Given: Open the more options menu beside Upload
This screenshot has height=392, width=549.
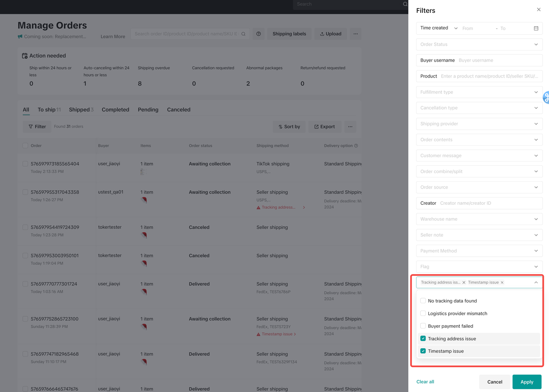Looking at the screenshot, I should point(355,34).
